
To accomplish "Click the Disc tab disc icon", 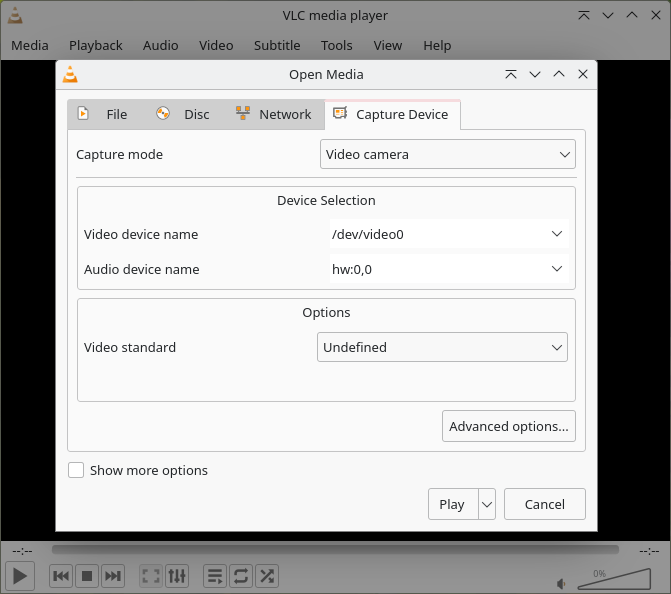I will point(163,113).
